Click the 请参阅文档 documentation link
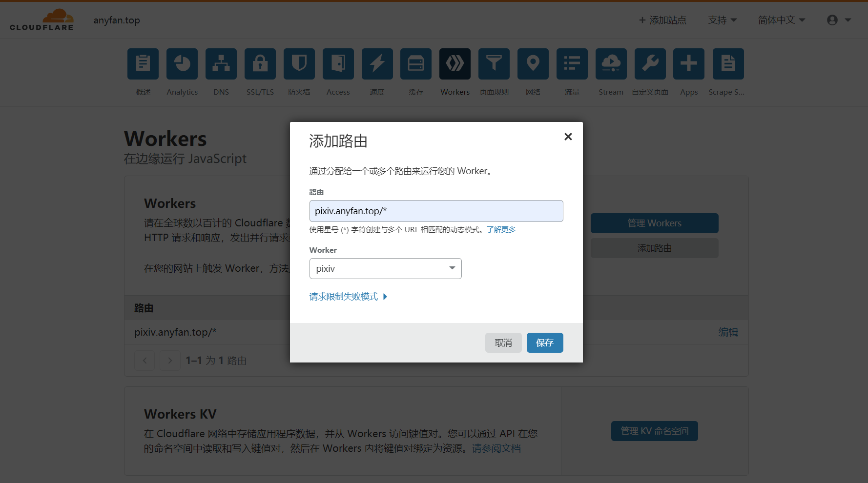Viewport: 868px width, 483px height. [496, 448]
